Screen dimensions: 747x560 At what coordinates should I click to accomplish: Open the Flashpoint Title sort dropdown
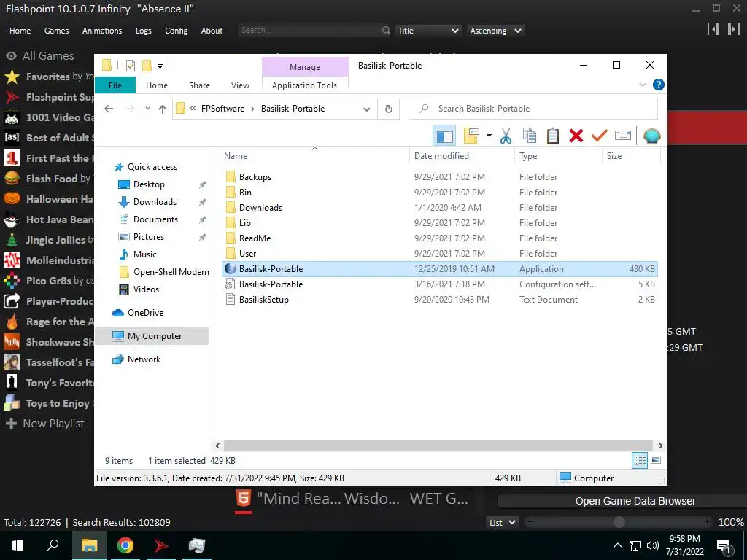[x=427, y=31]
